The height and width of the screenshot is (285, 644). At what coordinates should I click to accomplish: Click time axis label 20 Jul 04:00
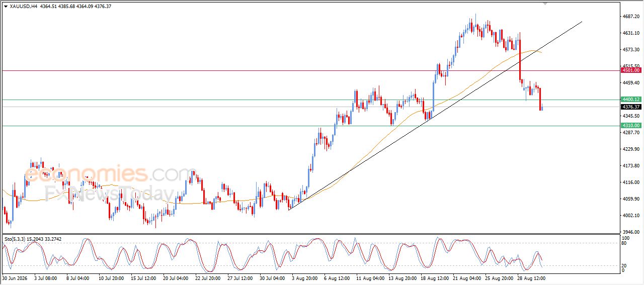[x=175, y=277]
